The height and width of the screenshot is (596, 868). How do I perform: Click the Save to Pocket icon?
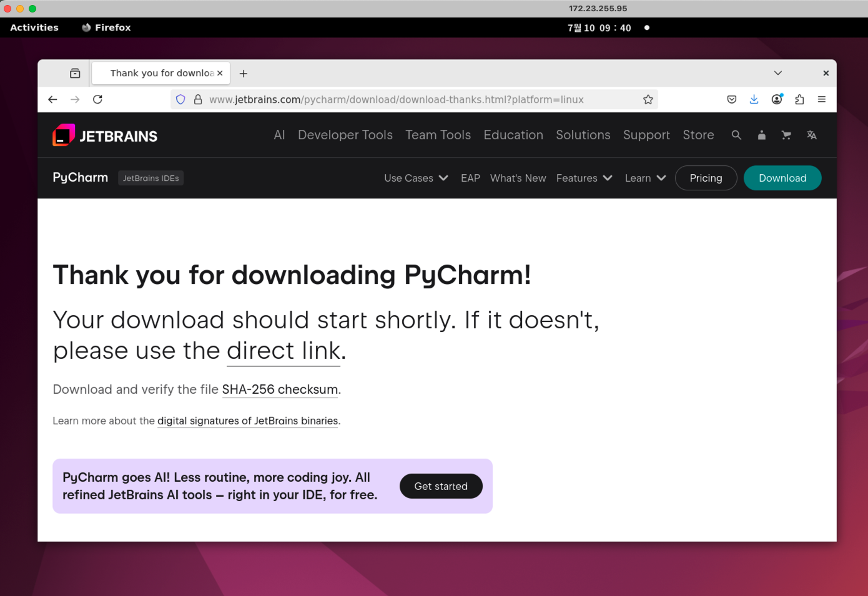click(x=732, y=99)
